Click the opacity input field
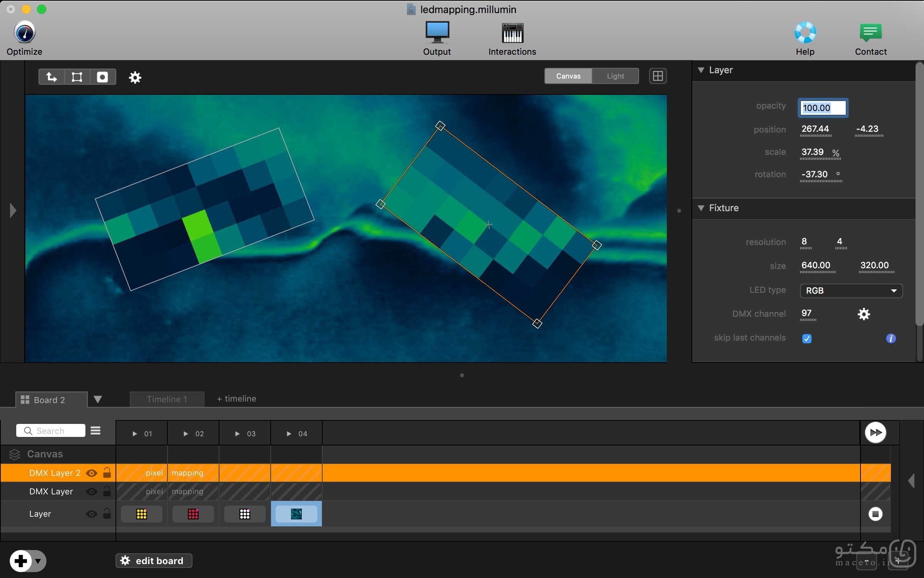 823,108
